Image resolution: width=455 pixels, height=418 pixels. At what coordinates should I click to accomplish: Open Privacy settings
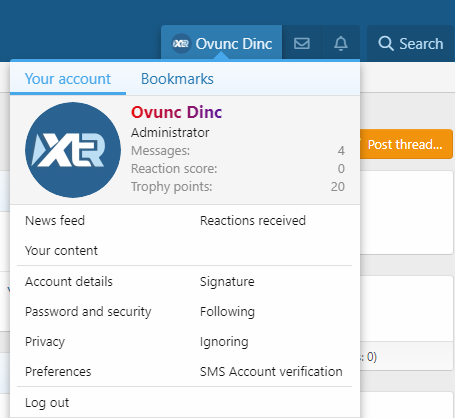[x=45, y=342]
